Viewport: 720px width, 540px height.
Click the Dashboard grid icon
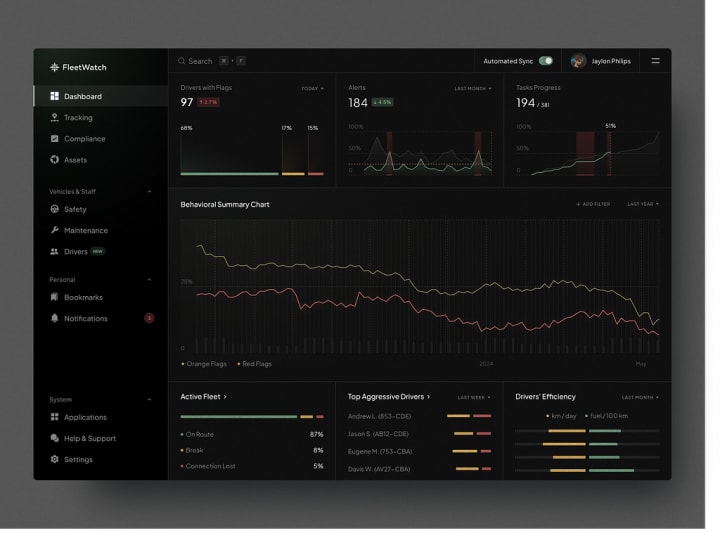[55, 96]
